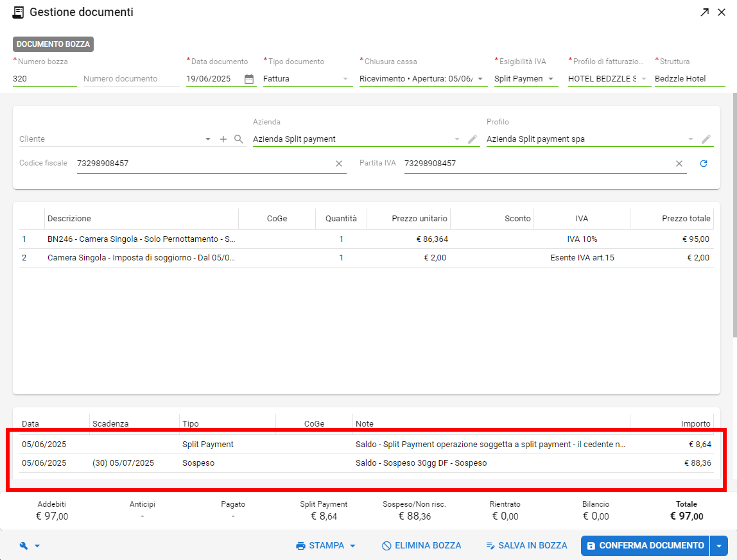Clear the Codice fiscale field
Screen dimensions: 737x560
pyautogui.click(x=339, y=164)
